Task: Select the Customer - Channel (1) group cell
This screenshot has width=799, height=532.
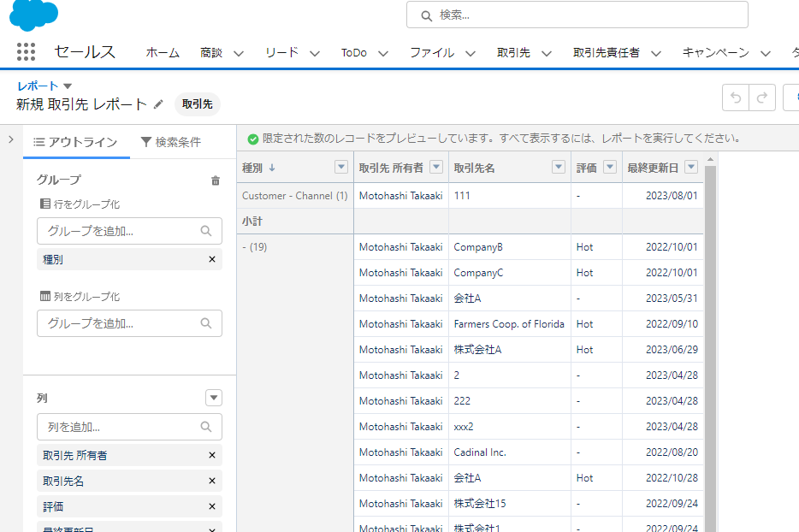Action: (x=295, y=196)
